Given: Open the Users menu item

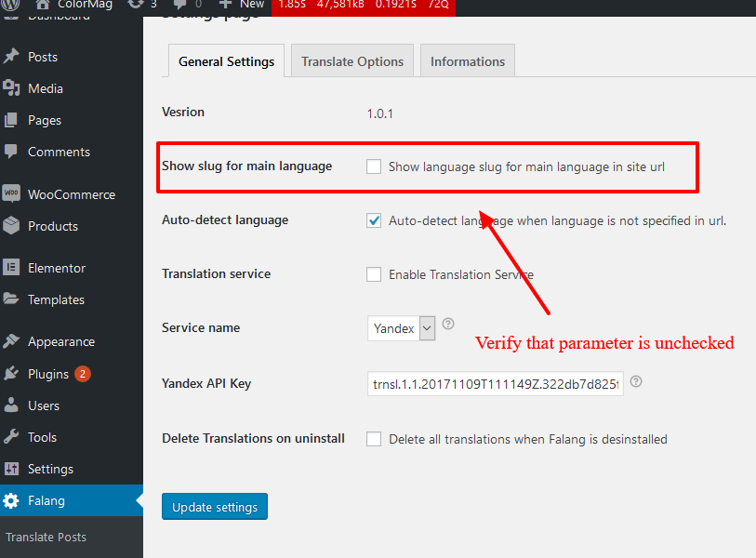Looking at the screenshot, I should click(72, 405).
